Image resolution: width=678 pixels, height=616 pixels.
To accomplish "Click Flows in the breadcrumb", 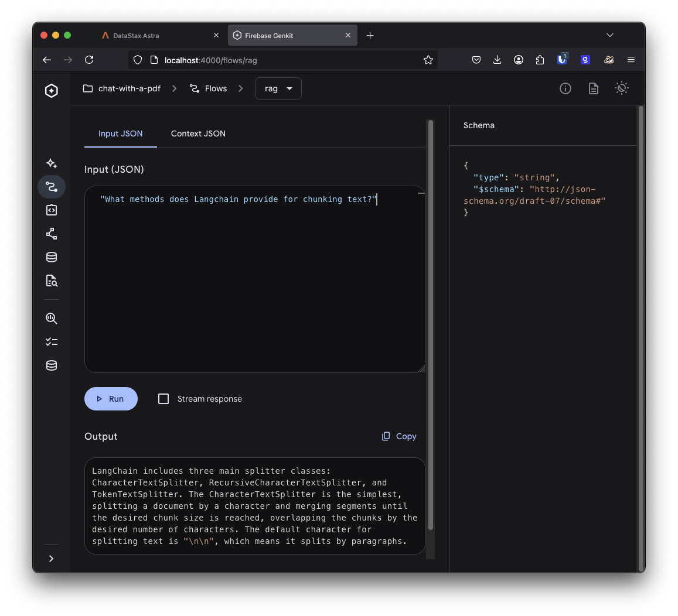I will click(x=209, y=88).
